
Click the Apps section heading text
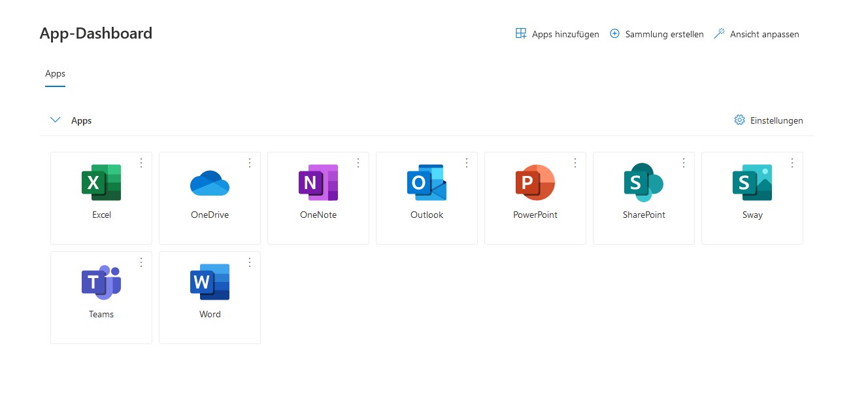pyautogui.click(x=81, y=120)
